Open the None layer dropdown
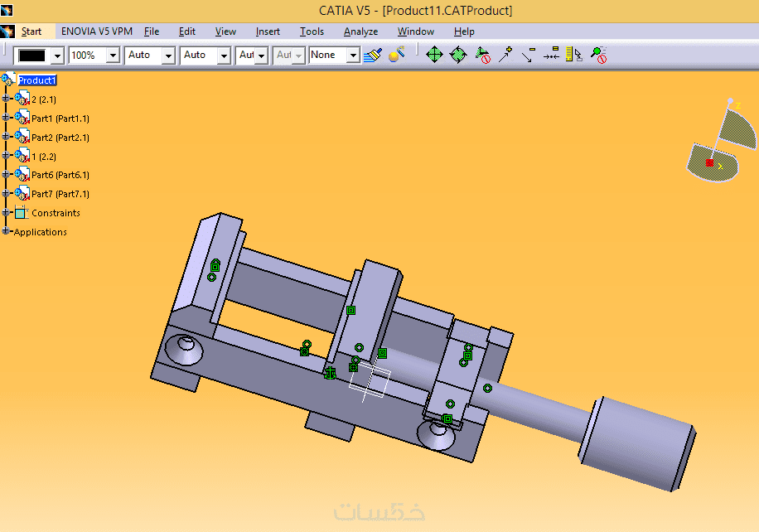Image resolution: width=759 pixels, height=532 pixels. 353,56
